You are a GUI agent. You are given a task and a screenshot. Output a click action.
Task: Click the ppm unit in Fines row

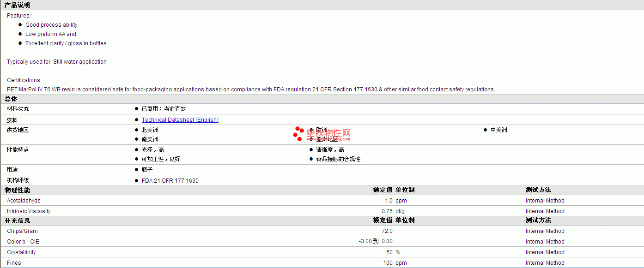point(401,263)
